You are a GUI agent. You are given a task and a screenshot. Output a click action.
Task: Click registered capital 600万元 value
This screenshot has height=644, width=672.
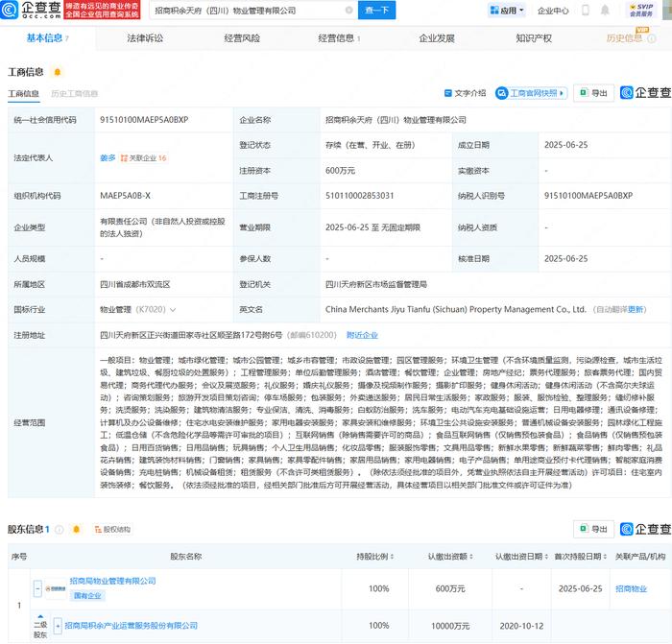[340, 171]
